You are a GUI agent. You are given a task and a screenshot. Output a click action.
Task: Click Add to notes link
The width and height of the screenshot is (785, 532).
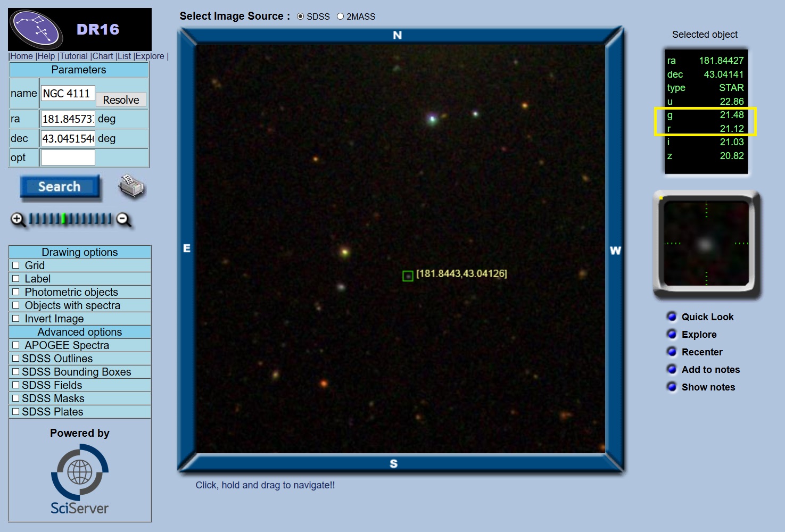(x=710, y=369)
